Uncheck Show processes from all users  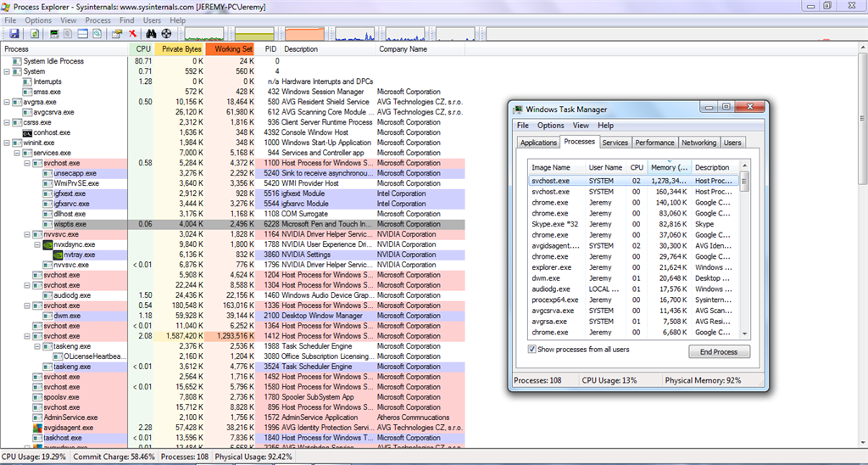(532, 349)
